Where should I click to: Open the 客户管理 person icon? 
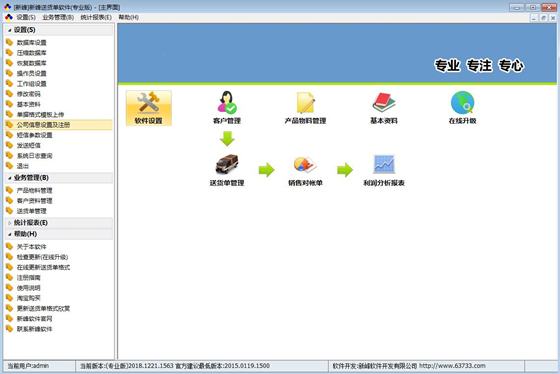(x=227, y=108)
